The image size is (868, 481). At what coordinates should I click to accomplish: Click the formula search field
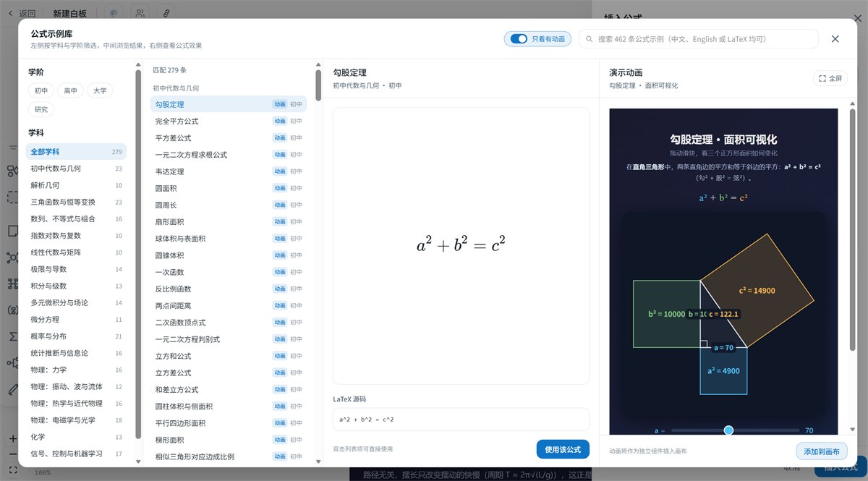699,39
